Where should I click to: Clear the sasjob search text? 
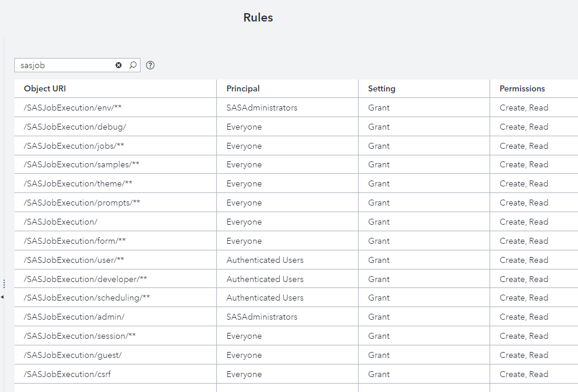[118, 65]
